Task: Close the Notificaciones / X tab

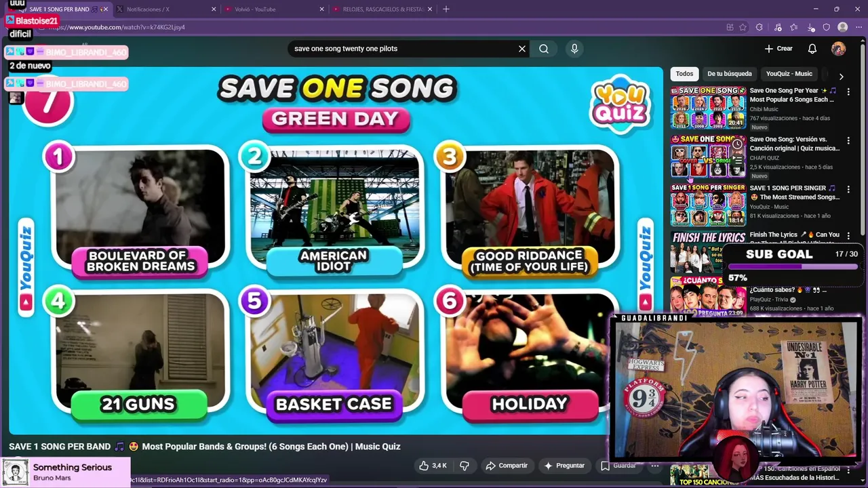Action: [x=214, y=9]
